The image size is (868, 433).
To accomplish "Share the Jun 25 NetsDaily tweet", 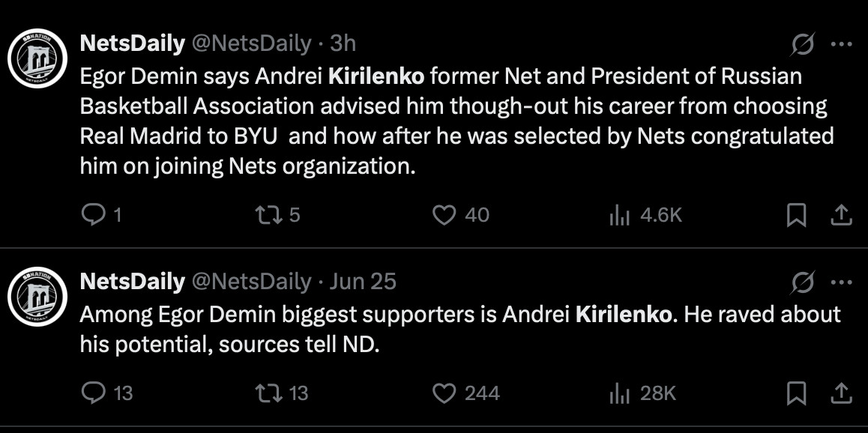I will click(842, 393).
